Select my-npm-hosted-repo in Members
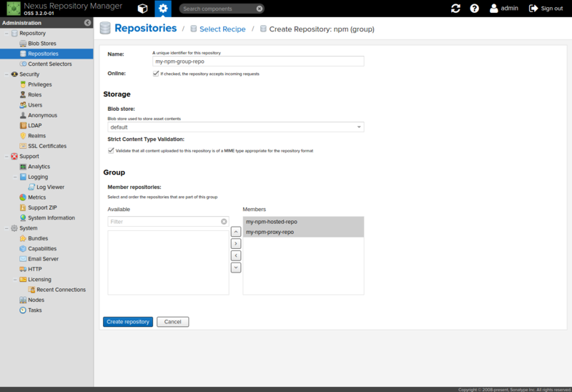This screenshot has height=392, width=572. [x=303, y=222]
